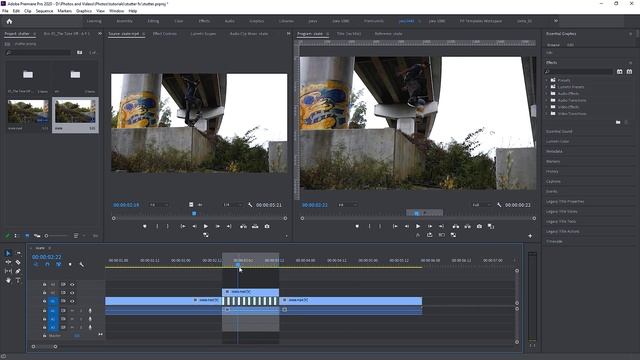Open the Metadata panel
This screenshot has height=360, width=640.
(554, 151)
